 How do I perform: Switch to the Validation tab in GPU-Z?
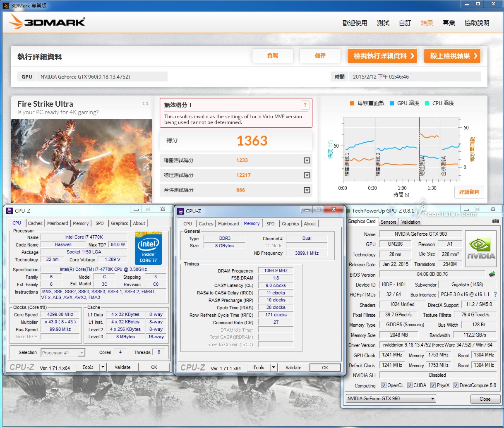coord(411,222)
